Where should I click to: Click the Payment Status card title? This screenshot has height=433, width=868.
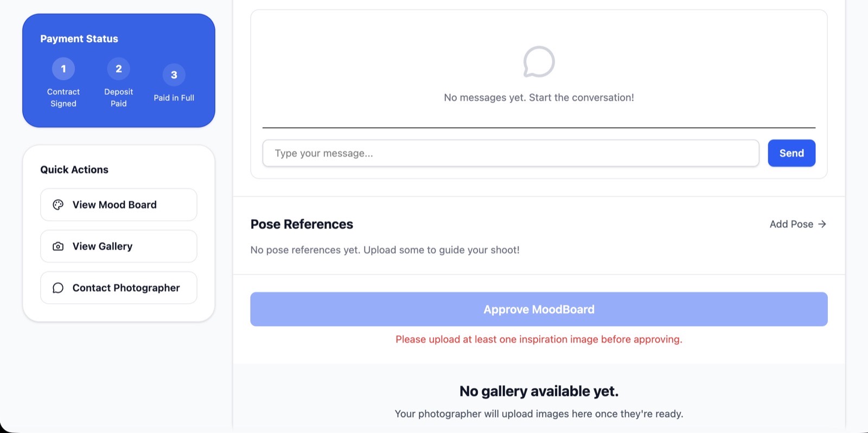pyautogui.click(x=79, y=39)
